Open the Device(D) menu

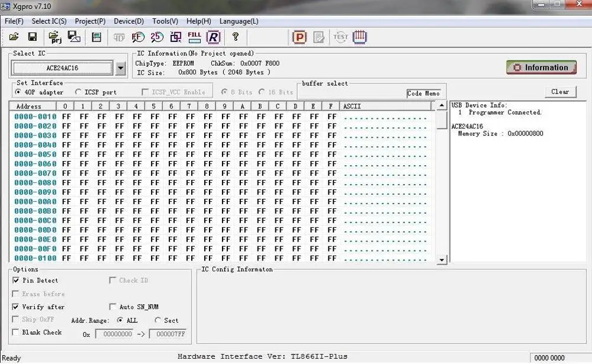(128, 21)
